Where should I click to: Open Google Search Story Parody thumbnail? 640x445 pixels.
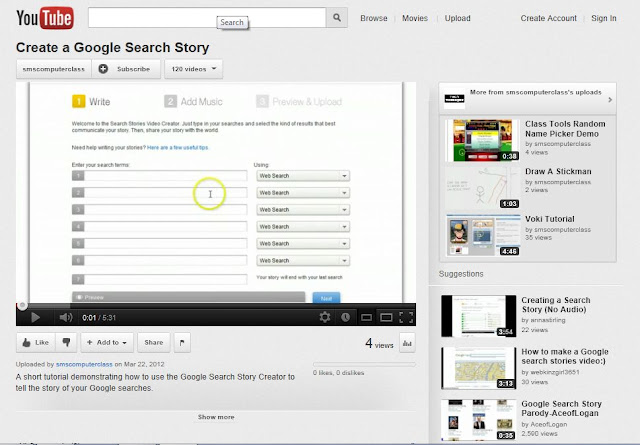point(478,420)
